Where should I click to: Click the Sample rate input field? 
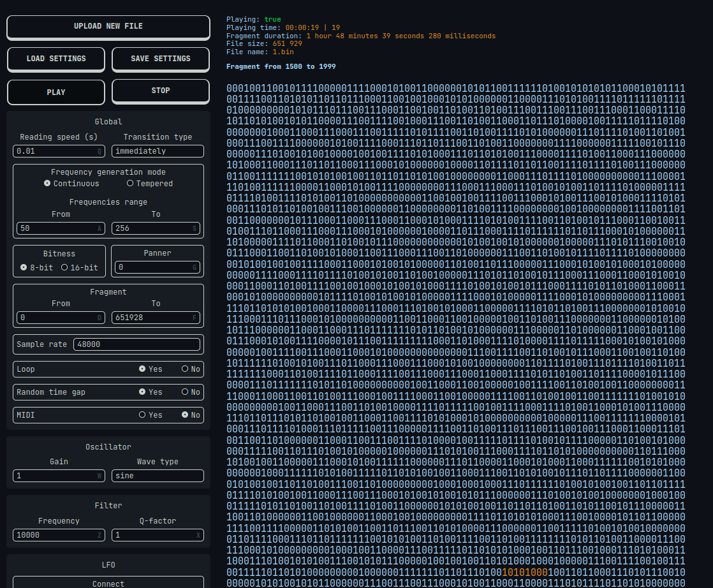pyautogui.click(x=137, y=344)
